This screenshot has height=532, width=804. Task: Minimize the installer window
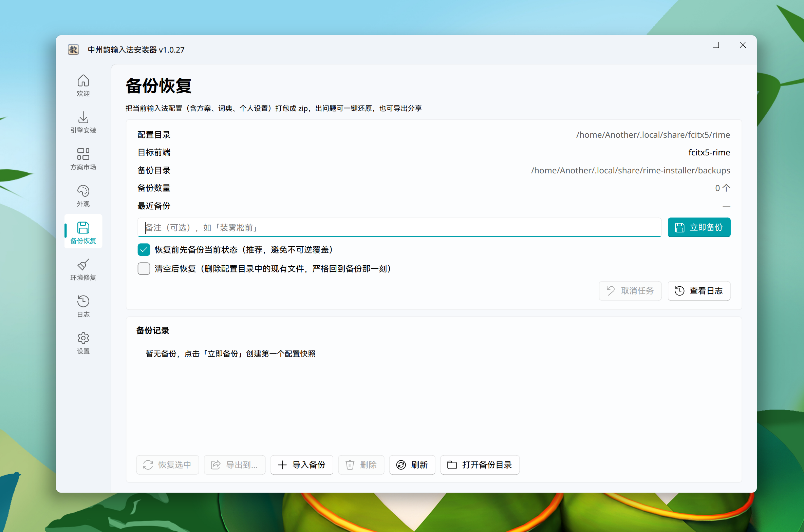point(688,45)
